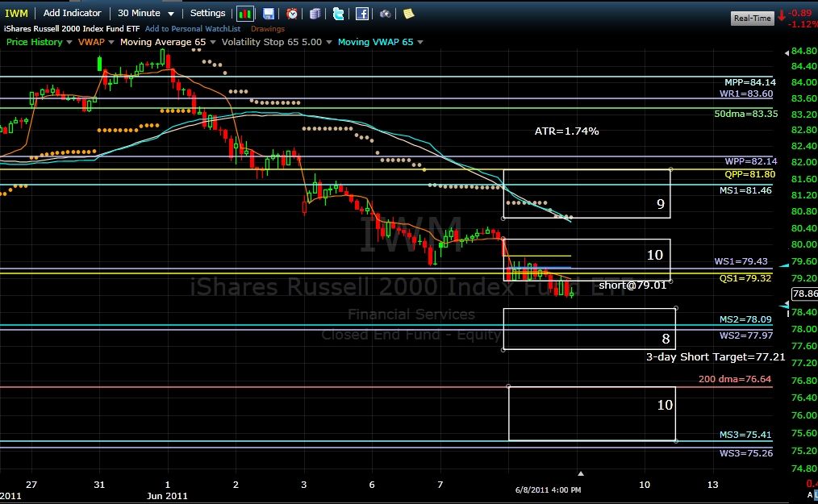Click the IWM ticker symbol field
Image resolution: width=818 pixels, height=504 pixels.
[x=18, y=13]
